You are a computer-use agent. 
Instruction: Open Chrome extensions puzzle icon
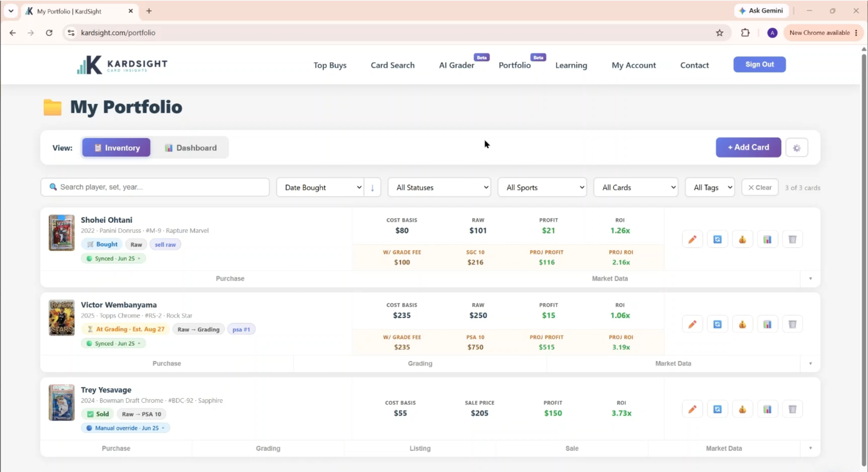click(x=745, y=33)
